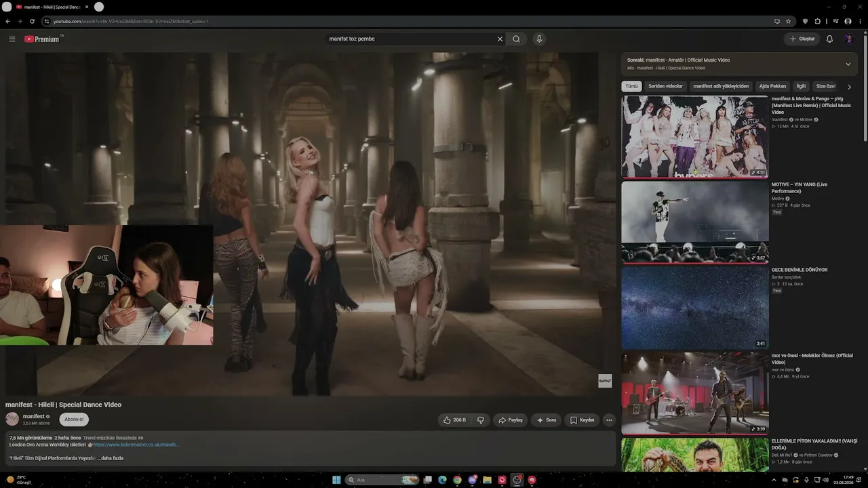868x488 pixels.
Task: Open the YouTube hamburger guide menu
Action: pos(12,39)
